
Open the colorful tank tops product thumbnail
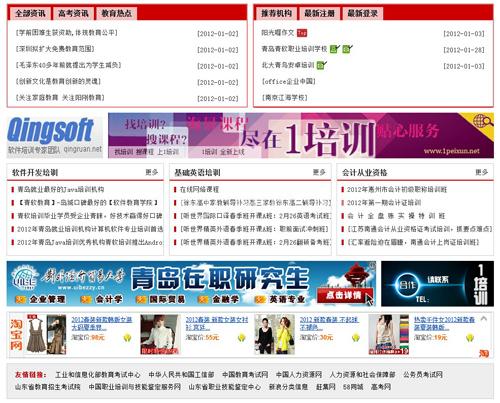[x=388, y=334]
